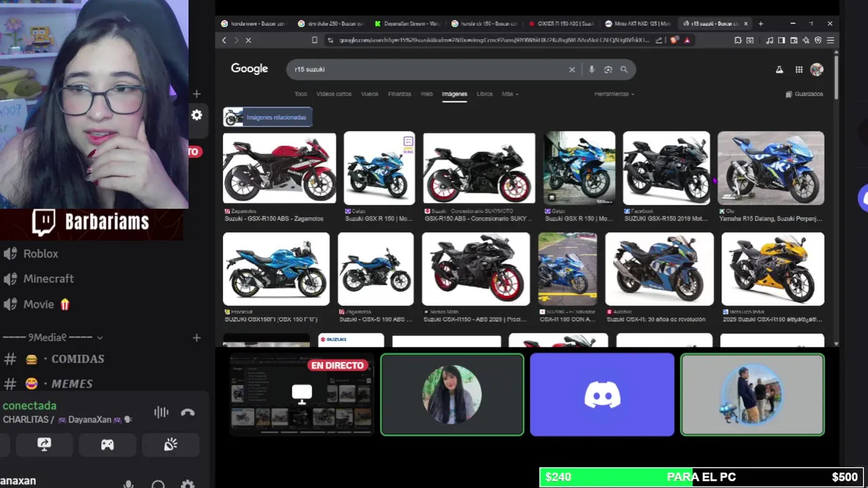Image resolution: width=868 pixels, height=488 pixels.
Task: Switch to the DayanaXan Stream tab
Action: (408, 24)
